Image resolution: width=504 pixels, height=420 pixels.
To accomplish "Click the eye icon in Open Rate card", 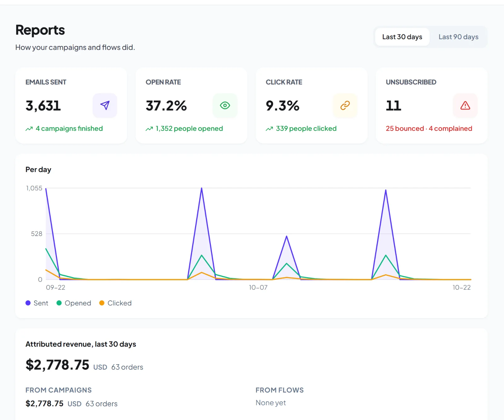I will coord(225,105).
